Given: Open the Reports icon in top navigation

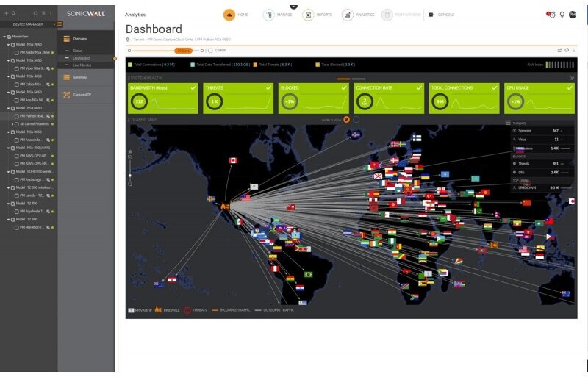Looking at the screenshot, I should [308, 15].
